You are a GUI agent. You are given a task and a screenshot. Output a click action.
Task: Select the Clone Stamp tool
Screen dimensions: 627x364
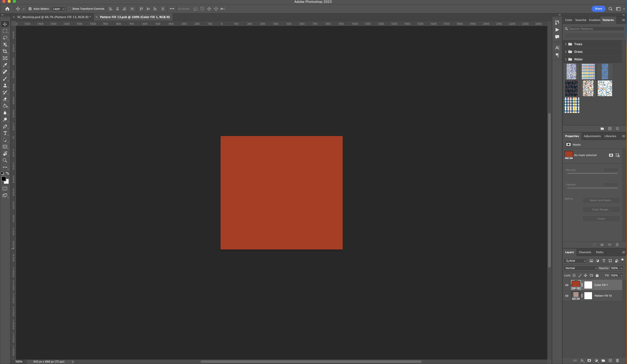pyautogui.click(x=5, y=86)
